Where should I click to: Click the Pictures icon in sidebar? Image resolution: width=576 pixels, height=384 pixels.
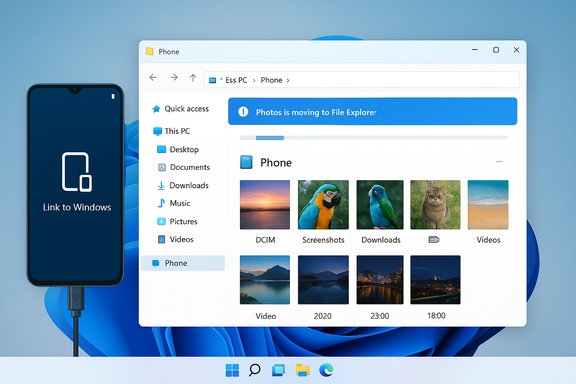[161, 221]
